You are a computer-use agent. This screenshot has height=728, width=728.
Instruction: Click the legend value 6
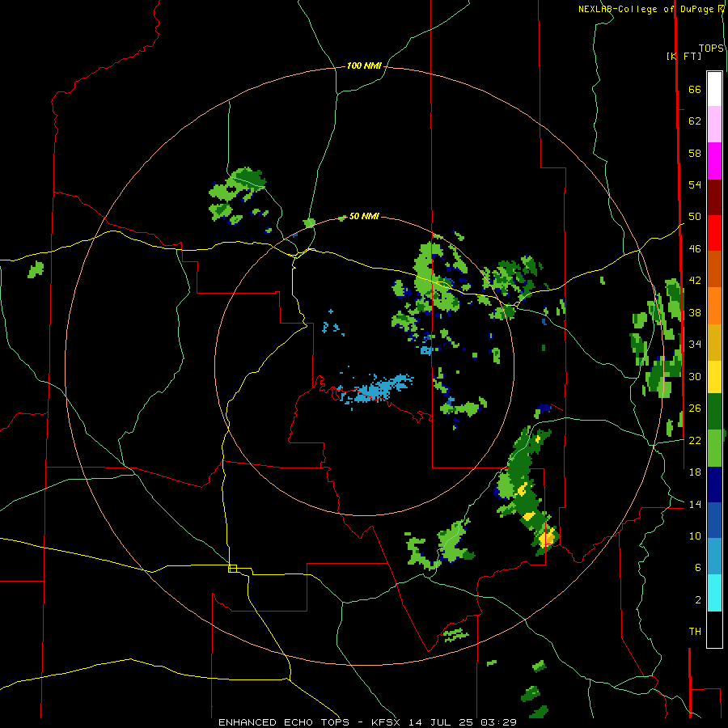point(698,568)
